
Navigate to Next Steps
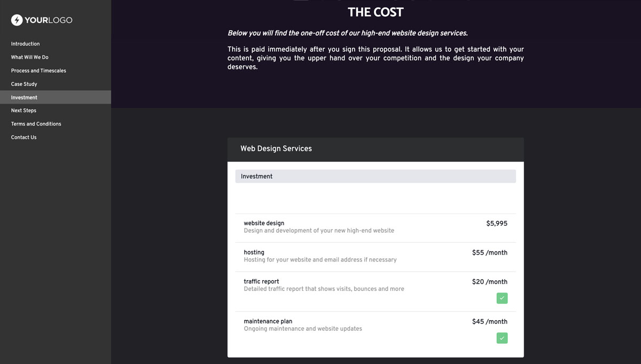coord(24,110)
